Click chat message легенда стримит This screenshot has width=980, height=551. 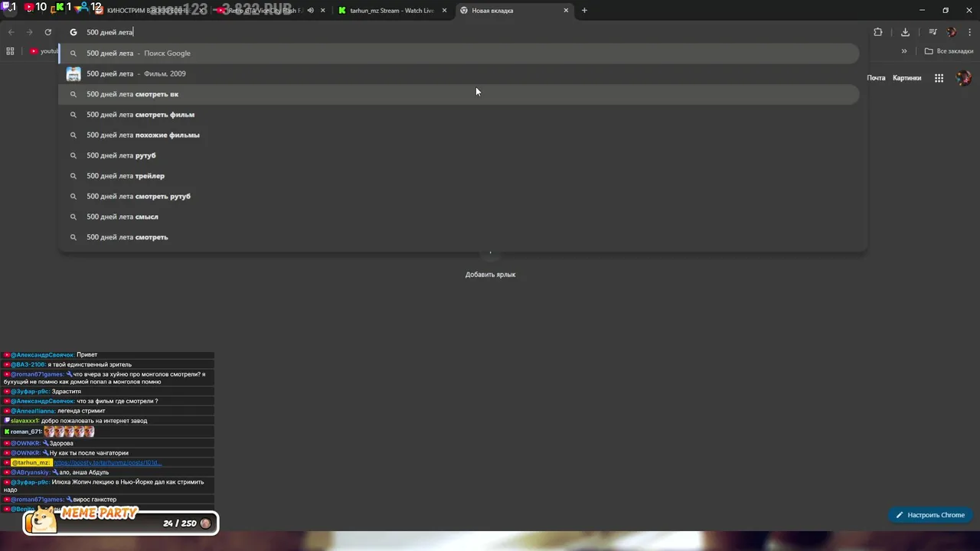(x=81, y=411)
